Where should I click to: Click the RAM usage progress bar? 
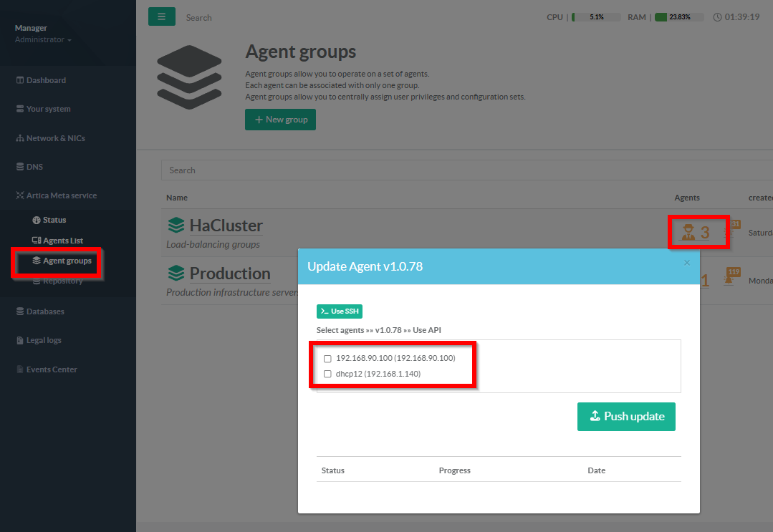(x=678, y=17)
